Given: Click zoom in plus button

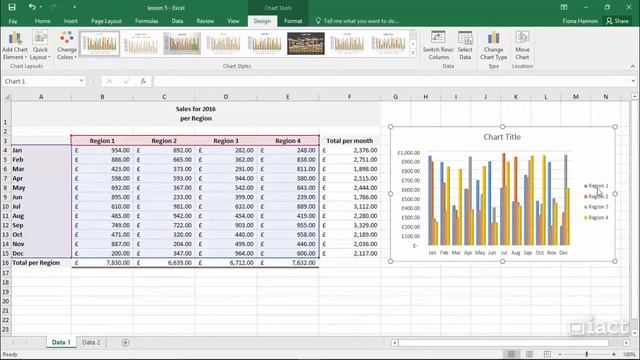Looking at the screenshot, I should (x=614, y=354).
